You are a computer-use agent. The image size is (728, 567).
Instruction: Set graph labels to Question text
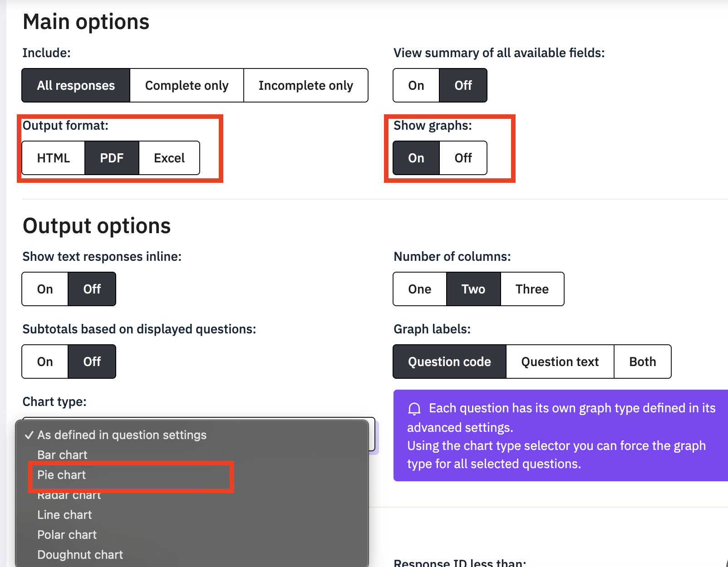[560, 362]
